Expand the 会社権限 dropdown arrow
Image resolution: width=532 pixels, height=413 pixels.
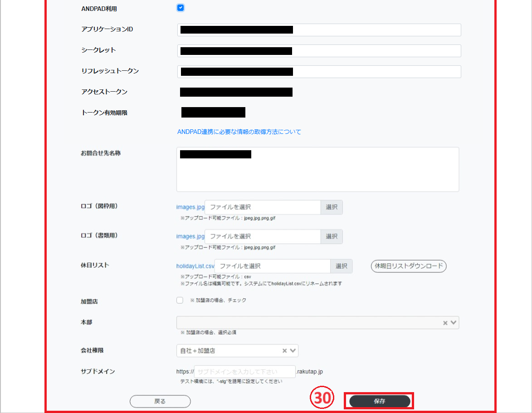[293, 350]
